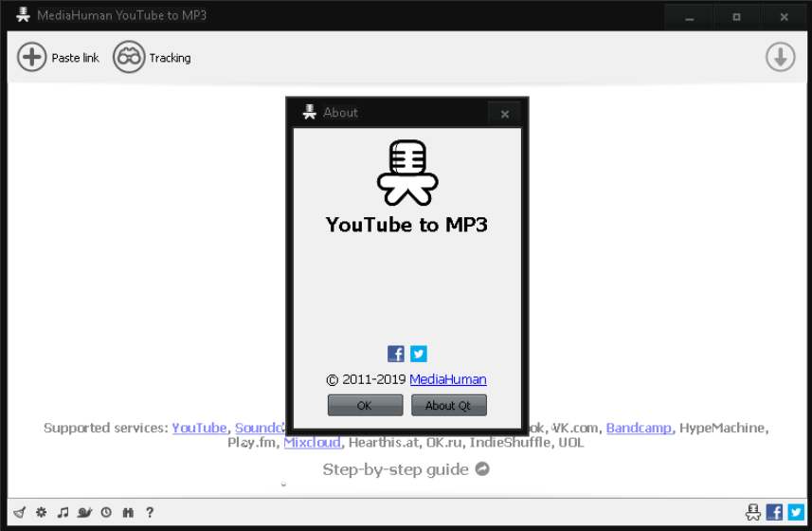
Task: Click the '© 2011-2019' copyright text
Action: (x=366, y=379)
